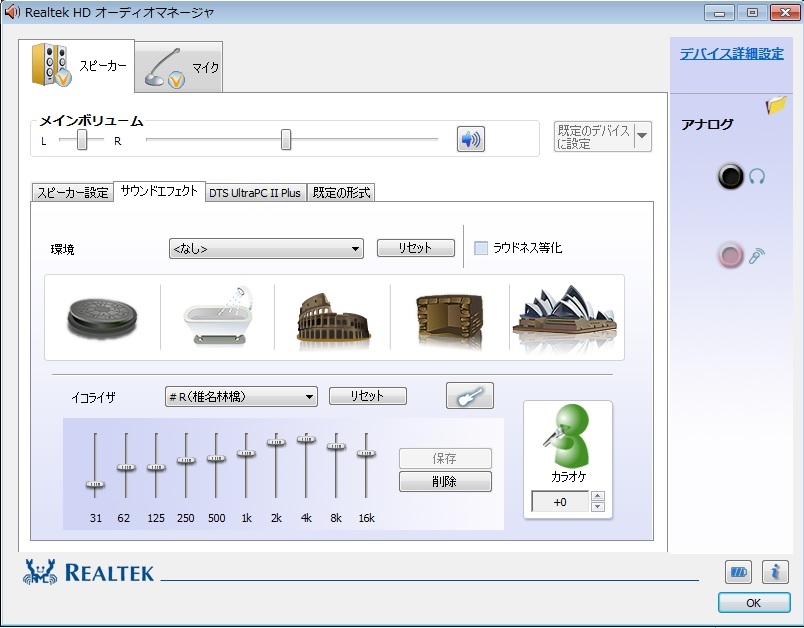The image size is (804, 628).
Task: Click the pink microphone analog jack
Action: click(730, 255)
